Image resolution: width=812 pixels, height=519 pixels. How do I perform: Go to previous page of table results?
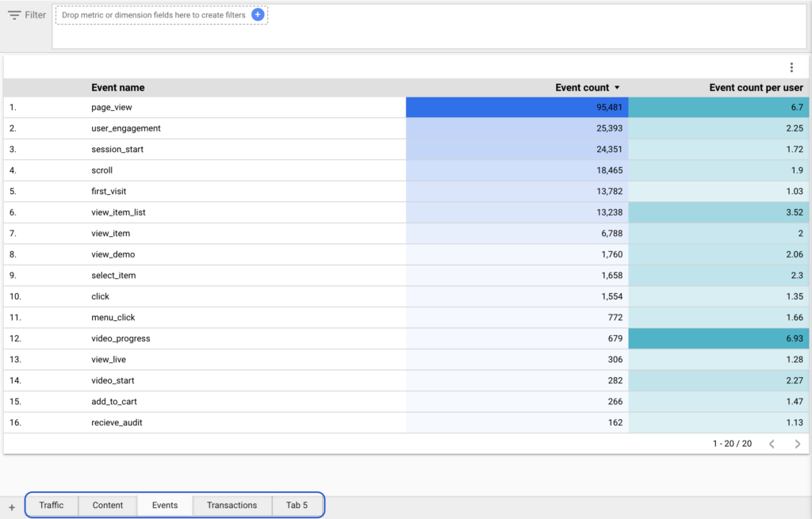[x=772, y=444]
